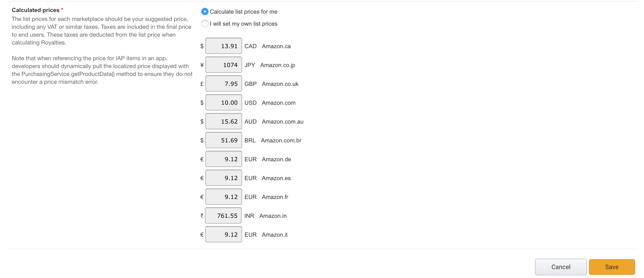Image resolution: width=644 pixels, height=278 pixels.
Task: Click the Amazon.in marketplace label
Action: click(273, 216)
